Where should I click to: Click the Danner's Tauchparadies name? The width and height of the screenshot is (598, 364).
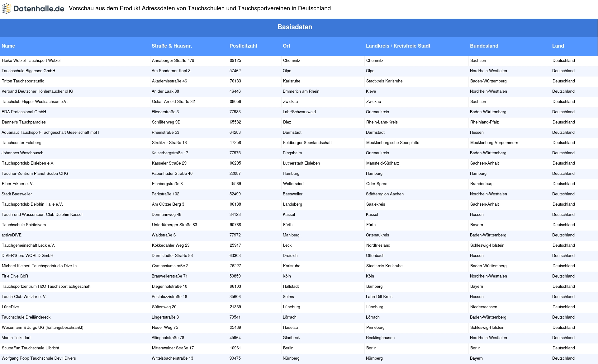(x=24, y=122)
